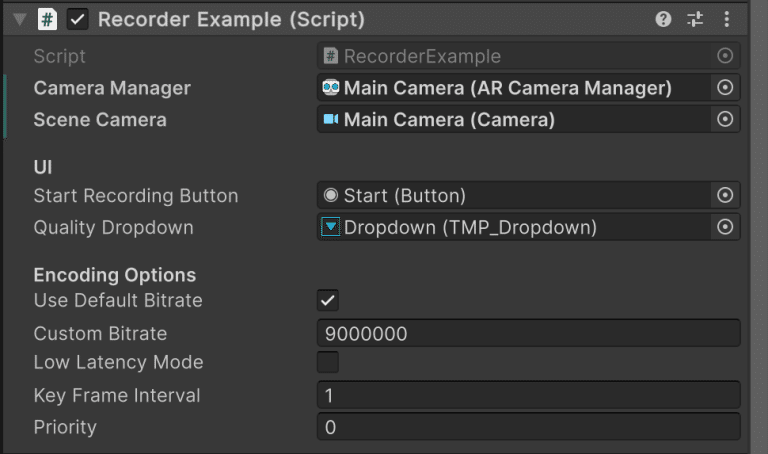Click the C# script icon in header

[x=48, y=20]
